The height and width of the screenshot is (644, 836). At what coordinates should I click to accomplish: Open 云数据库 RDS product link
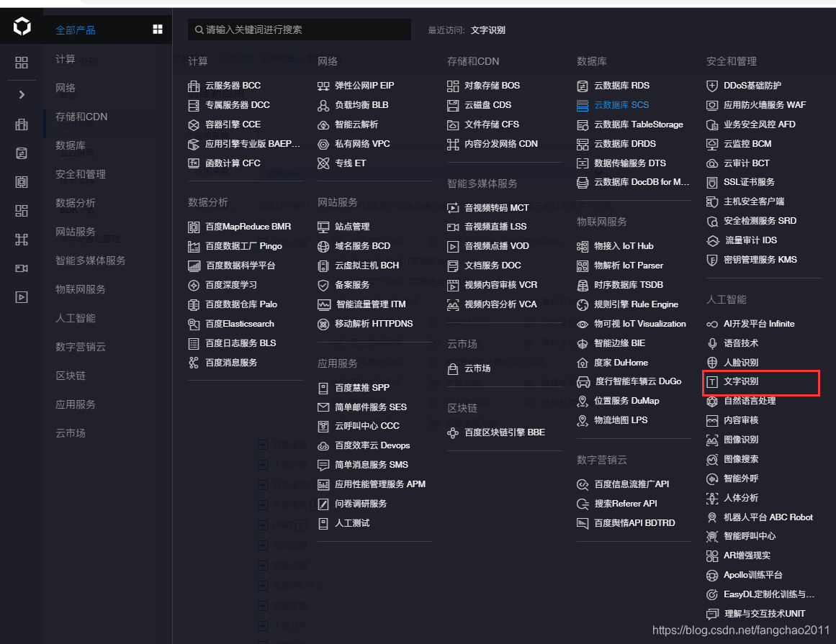(x=621, y=86)
